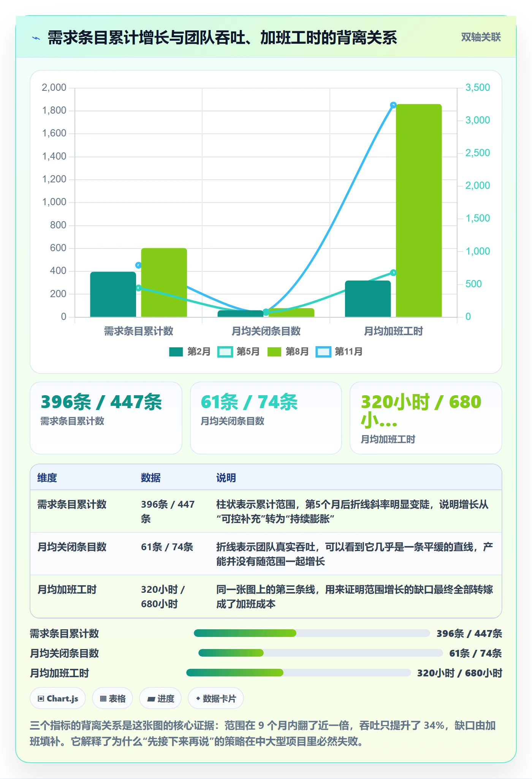Click the green 第8月 bar for 需求条目累计数
532x779 pixels.
coord(164,282)
